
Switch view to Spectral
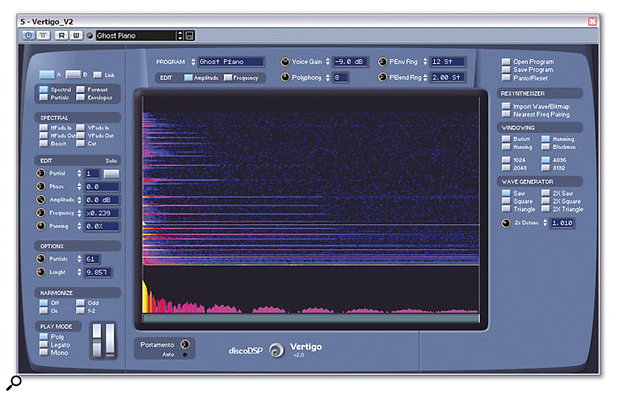pos(43,90)
